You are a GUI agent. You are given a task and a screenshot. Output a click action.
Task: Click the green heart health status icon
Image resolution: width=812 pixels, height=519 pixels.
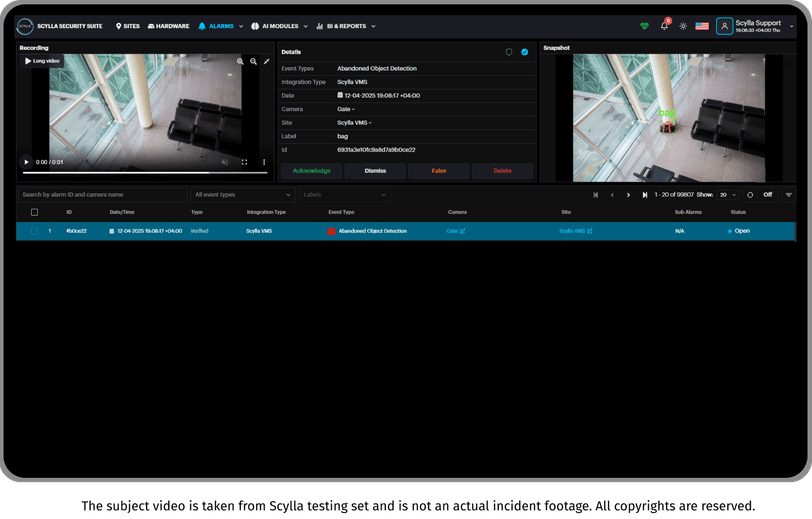coord(644,26)
